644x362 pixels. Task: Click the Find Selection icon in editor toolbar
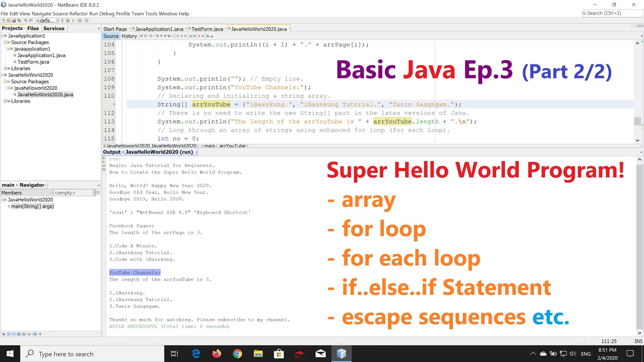(157, 36)
